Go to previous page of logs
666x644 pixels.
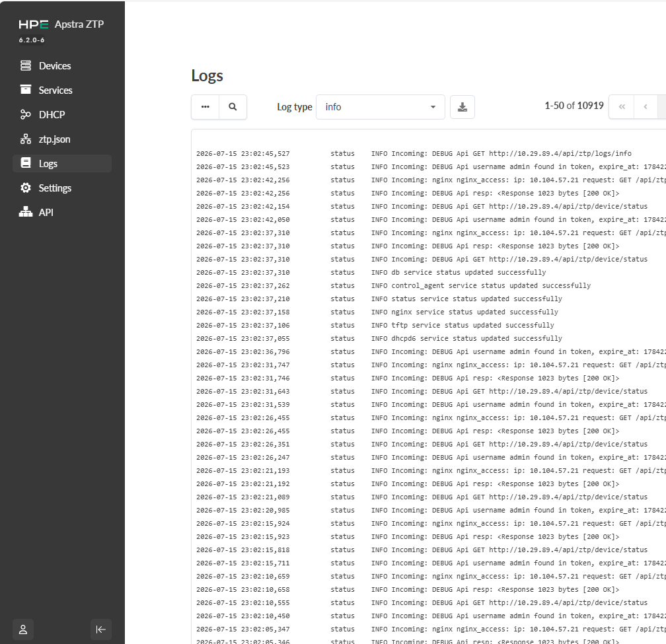pos(646,106)
